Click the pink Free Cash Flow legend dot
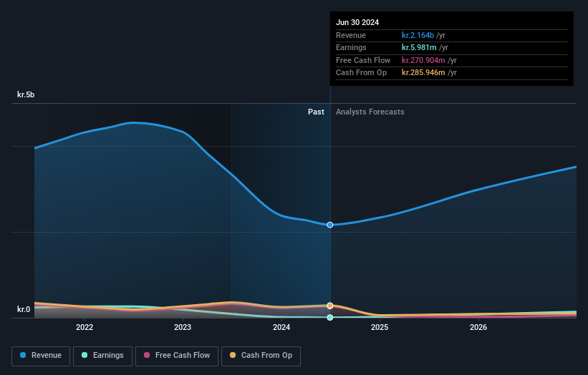This screenshot has width=588, height=375. pyautogui.click(x=147, y=355)
